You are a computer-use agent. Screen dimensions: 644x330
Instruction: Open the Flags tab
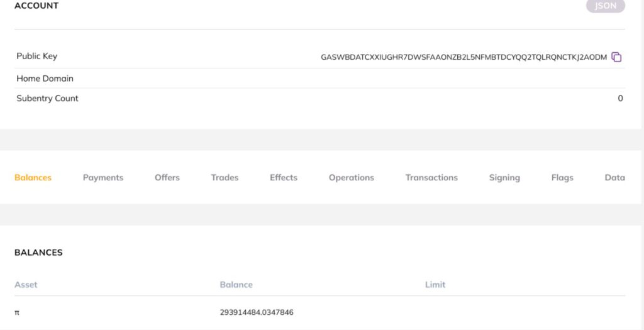(562, 178)
